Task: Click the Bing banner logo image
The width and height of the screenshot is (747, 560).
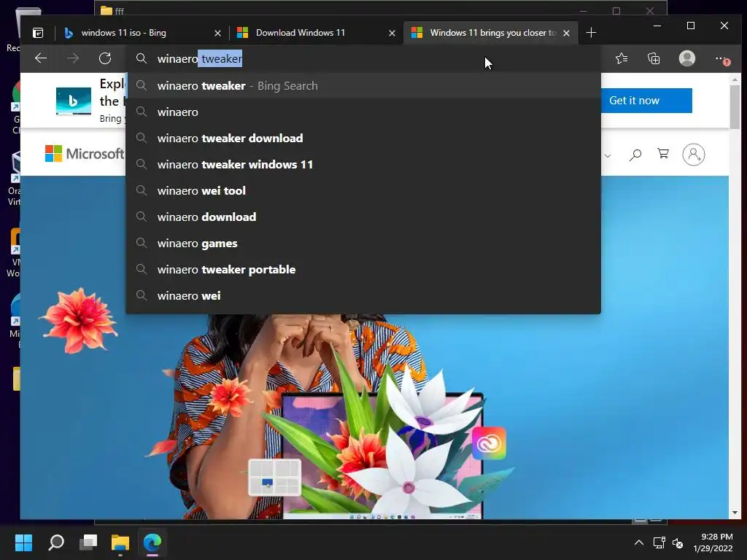Action: pyautogui.click(x=74, y=101)
